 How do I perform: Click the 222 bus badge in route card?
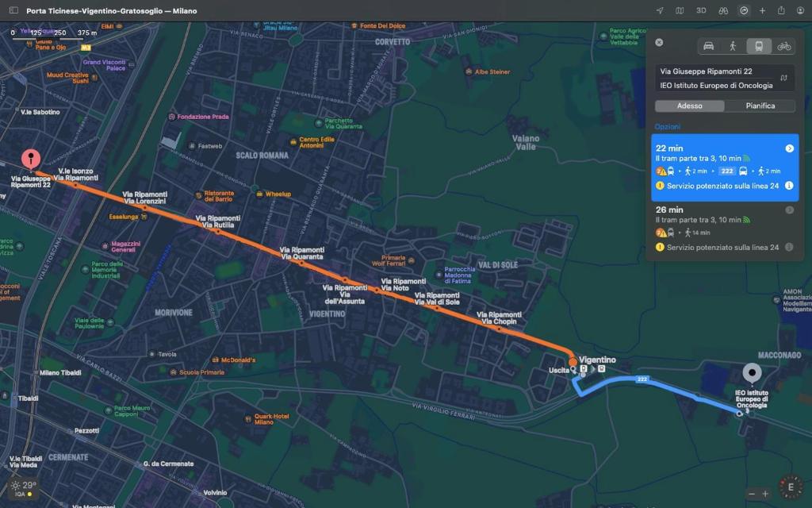click(727, 171)
